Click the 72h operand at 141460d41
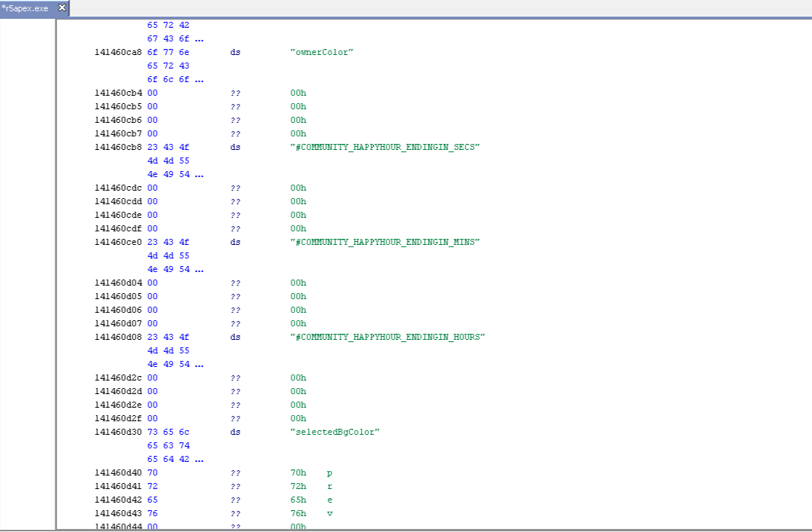812x532 pixels. (x=298, y=487)
